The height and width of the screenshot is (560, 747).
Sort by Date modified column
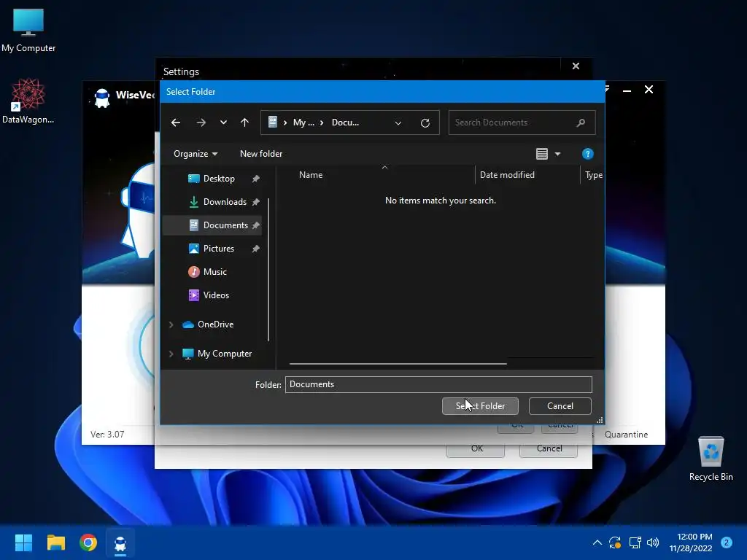click(x=507, y=175)
